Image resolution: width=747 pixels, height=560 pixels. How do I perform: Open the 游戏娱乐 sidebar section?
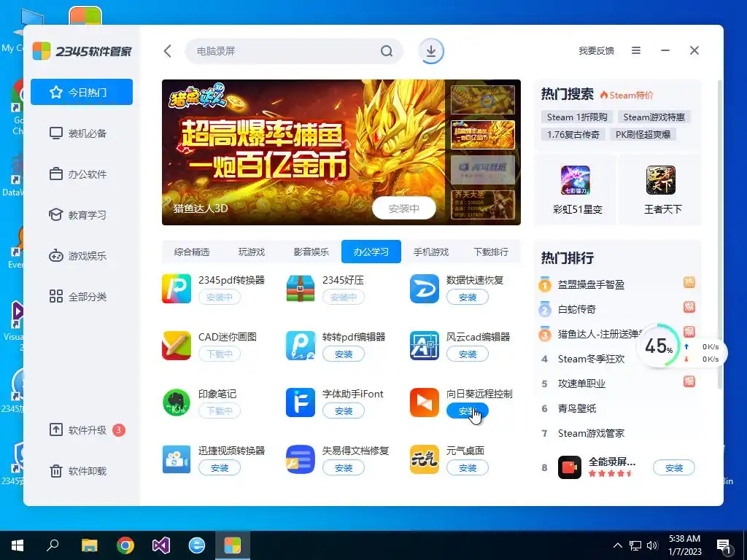82,256
